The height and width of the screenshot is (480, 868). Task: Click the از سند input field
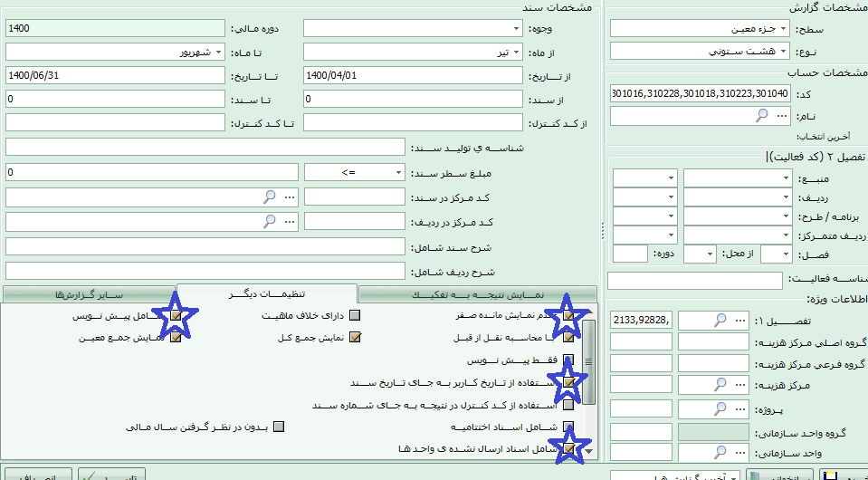click(x=413, y=99)
